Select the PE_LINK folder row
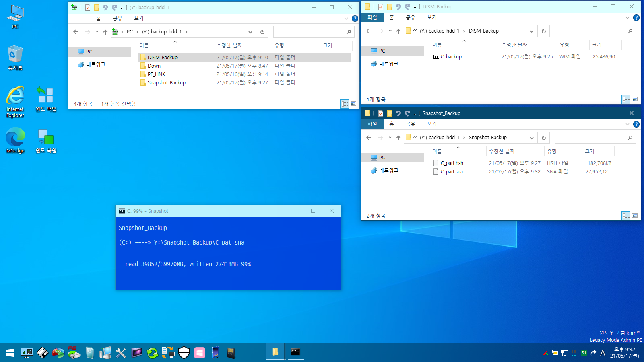Viewport: 644px width, 362px height. 244,74
